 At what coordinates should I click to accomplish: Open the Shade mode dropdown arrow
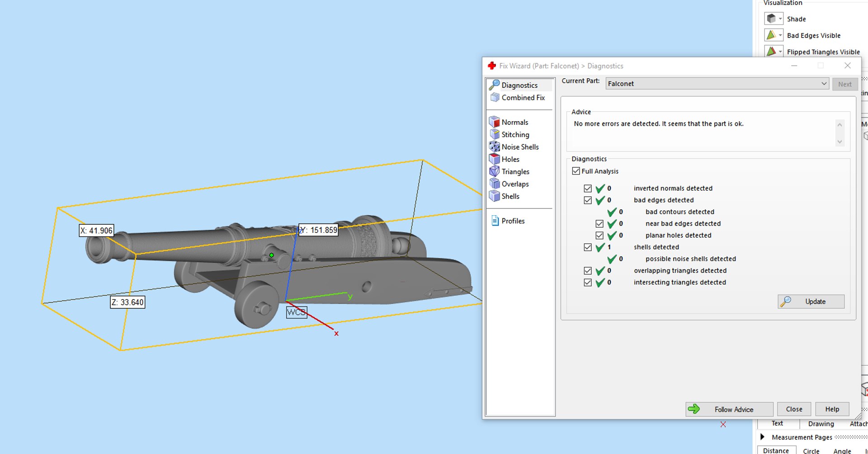tap(780, 19)
